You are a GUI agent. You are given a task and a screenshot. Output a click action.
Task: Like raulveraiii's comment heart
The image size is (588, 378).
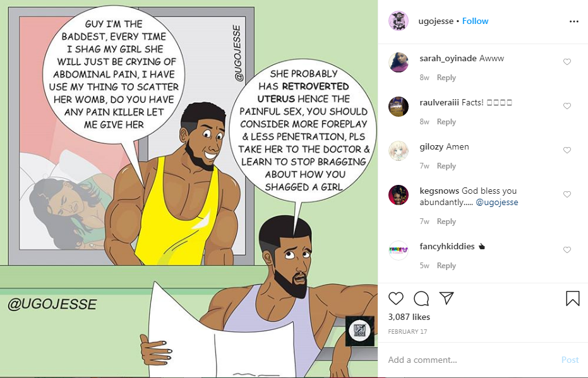coord(567,106)
